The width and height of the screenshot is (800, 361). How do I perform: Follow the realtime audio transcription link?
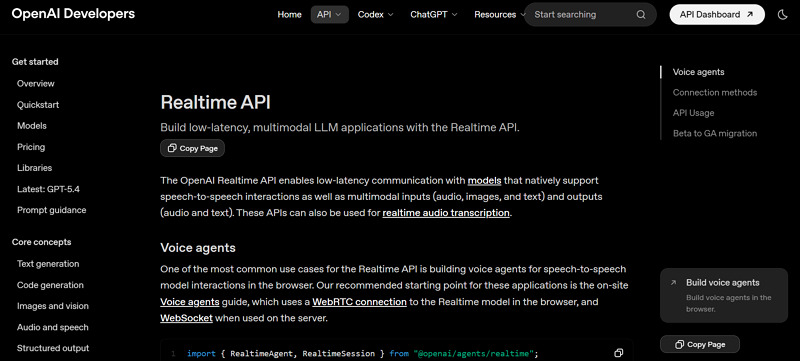pyautogui.click(x=446, y=213)
